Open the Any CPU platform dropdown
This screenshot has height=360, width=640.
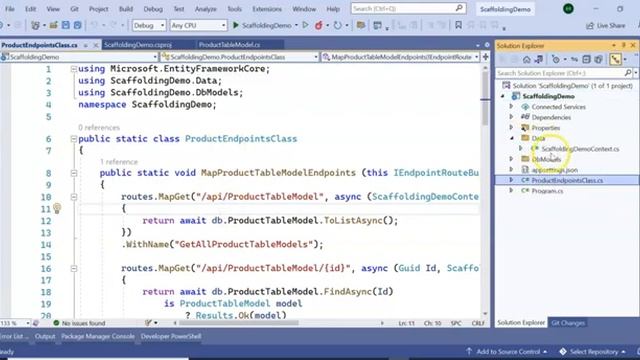pos(198,25)
